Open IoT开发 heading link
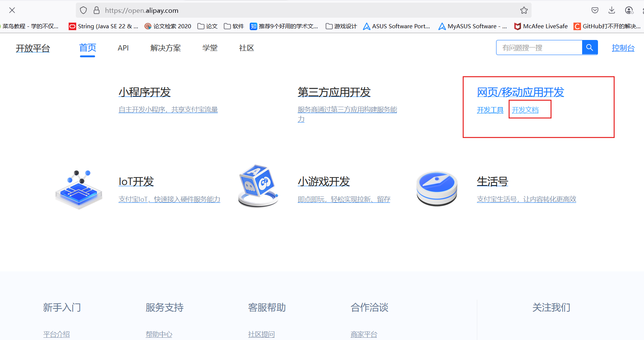The width and height of the screenshot is (644, 340). tap(136, 181)
